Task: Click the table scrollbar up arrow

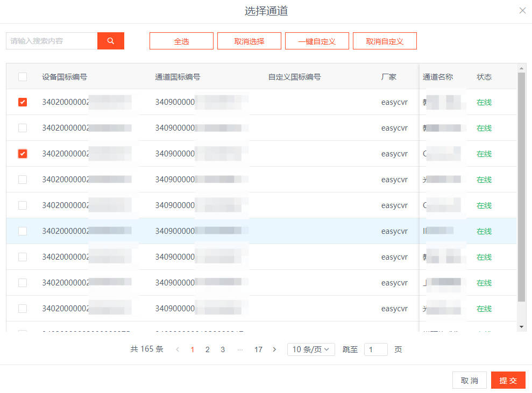Action: (521, 68)
